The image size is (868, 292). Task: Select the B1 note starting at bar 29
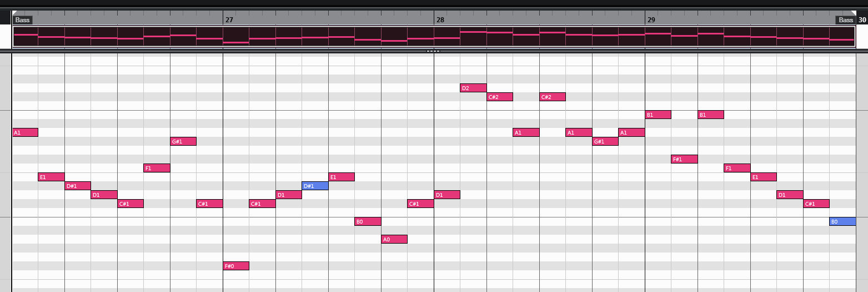pyautogui.click(x=658, y=115)
